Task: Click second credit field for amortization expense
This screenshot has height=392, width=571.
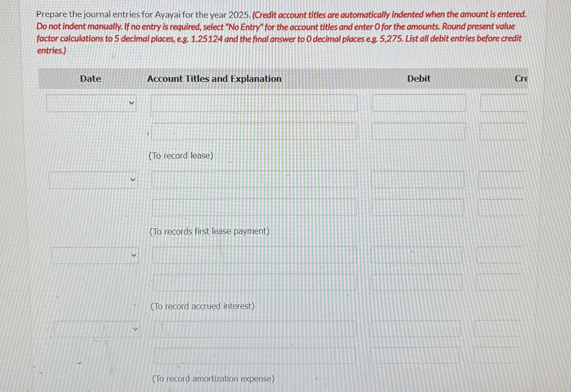Action: (496, 355)
